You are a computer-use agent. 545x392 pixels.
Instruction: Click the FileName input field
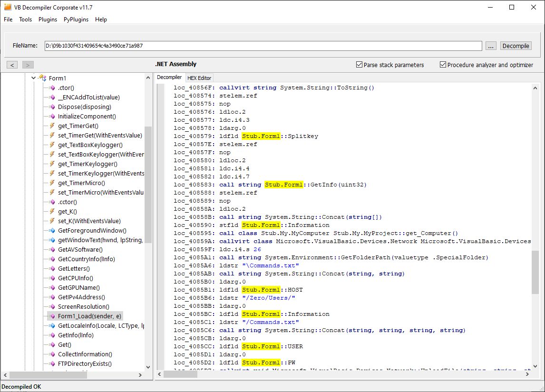click(263, 46)
